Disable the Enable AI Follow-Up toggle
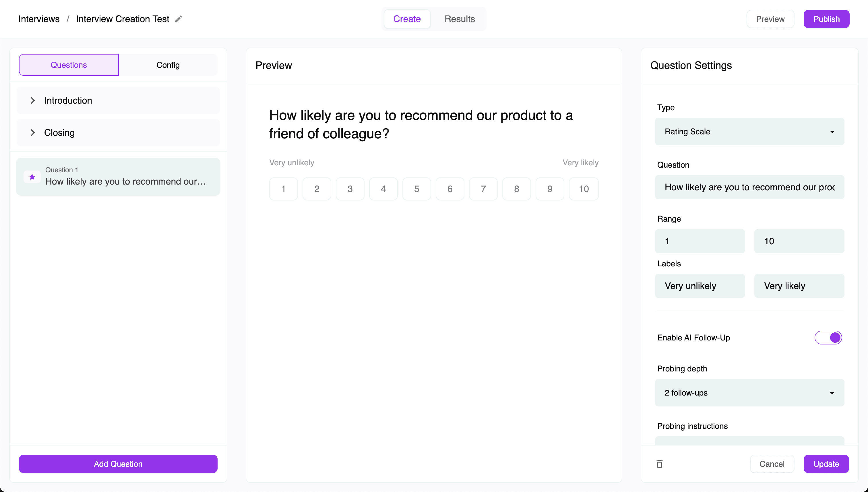This screenshot has width=868, height=492. pyautogui.click(x=828, y=337)
